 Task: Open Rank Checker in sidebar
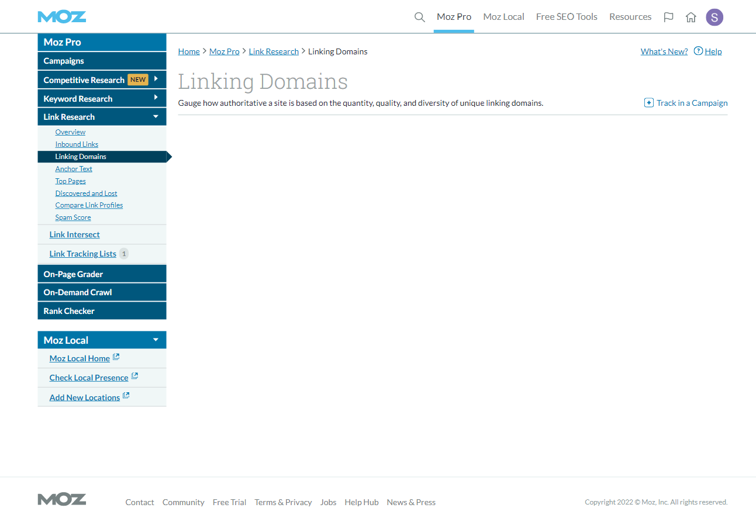pos(102,311)
